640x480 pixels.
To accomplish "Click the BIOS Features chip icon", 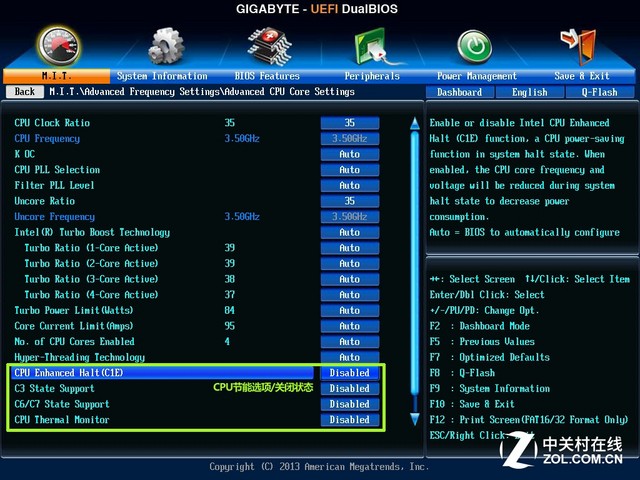I will tap(269, 46).
